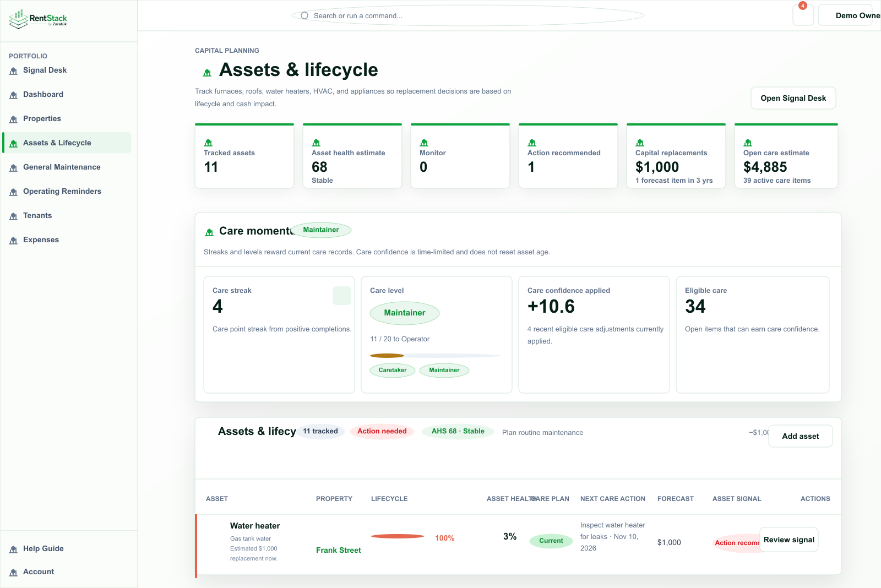
Task: Click the RentStack logo
Action: [x=38, y=18]
